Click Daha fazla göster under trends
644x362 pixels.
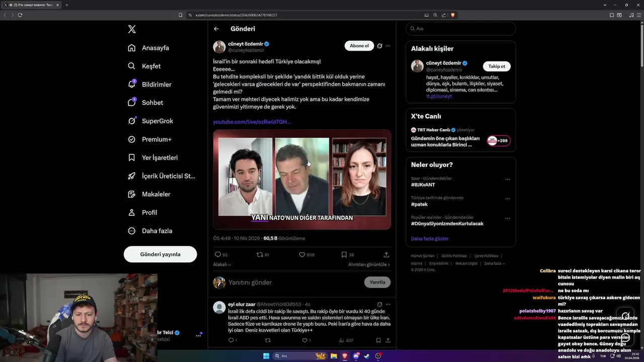[x=430, y=239]
